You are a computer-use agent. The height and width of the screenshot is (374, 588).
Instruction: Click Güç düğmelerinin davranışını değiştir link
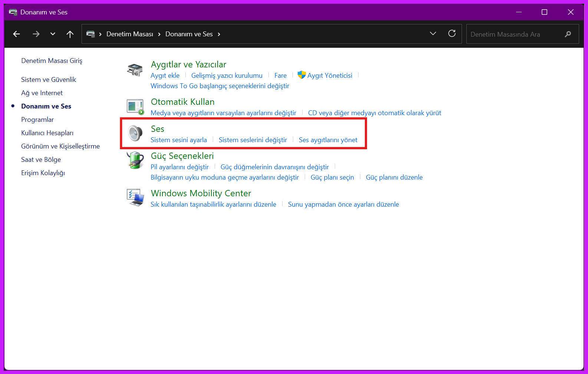[x=275, y=167]
